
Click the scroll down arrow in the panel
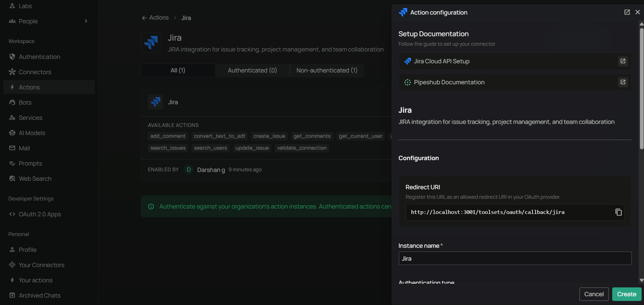(x=642, y=280)
